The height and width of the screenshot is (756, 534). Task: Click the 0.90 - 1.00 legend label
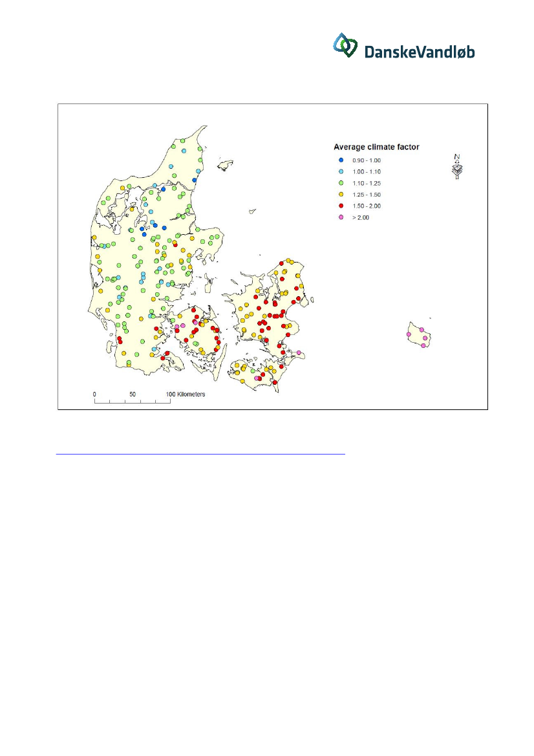pos(367,160)
